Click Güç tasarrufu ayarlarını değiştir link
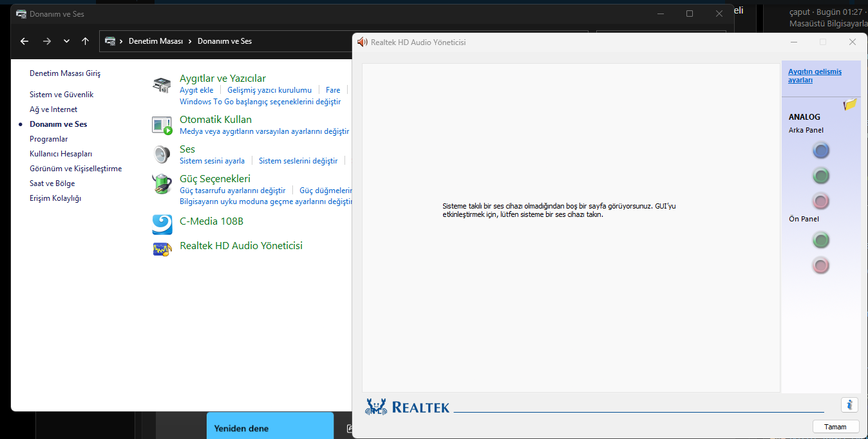Image resolution: width=868 pixels, height=439 pixels. pyautogui.click(x=232, y=191)
